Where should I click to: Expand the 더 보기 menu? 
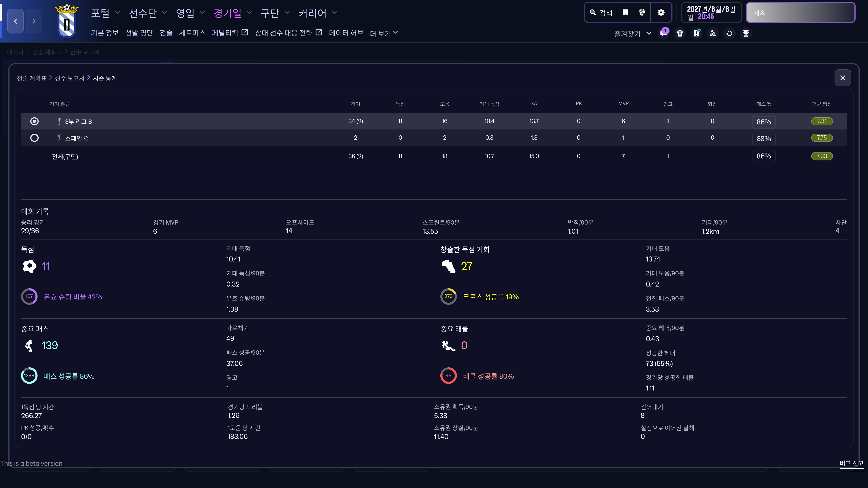384,33
